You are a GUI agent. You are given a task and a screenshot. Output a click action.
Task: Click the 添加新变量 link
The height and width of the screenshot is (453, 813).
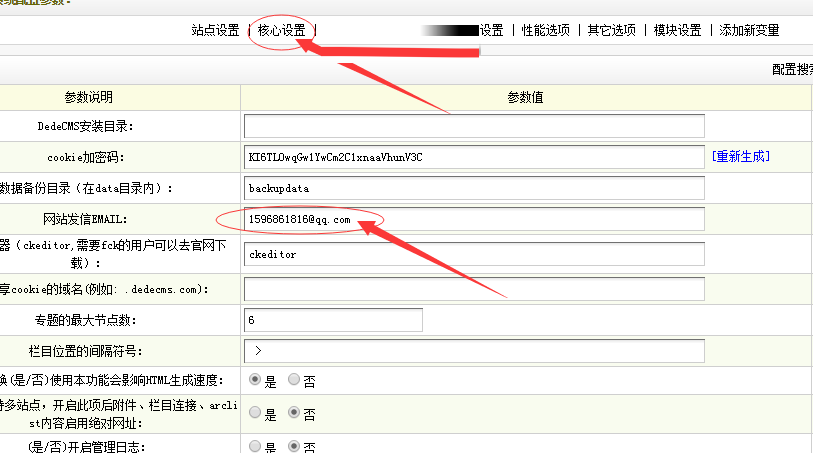point(749,31)
